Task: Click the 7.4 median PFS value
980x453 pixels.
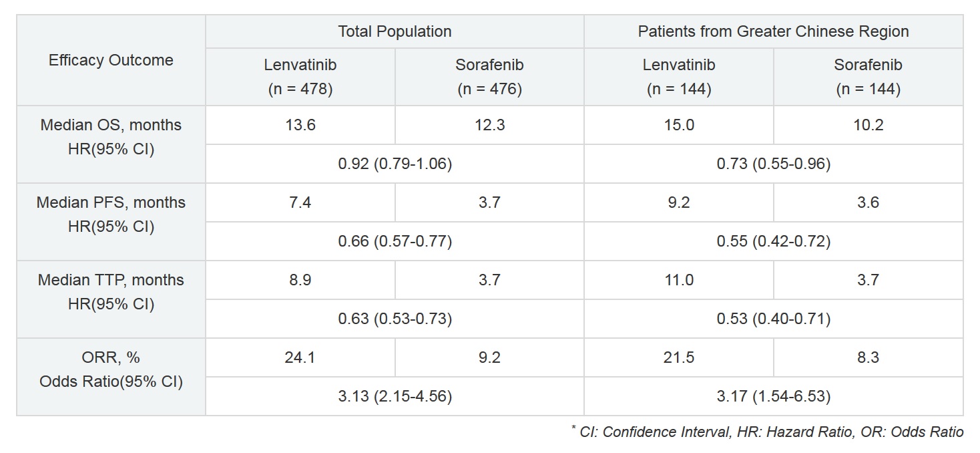Action: 300,202
